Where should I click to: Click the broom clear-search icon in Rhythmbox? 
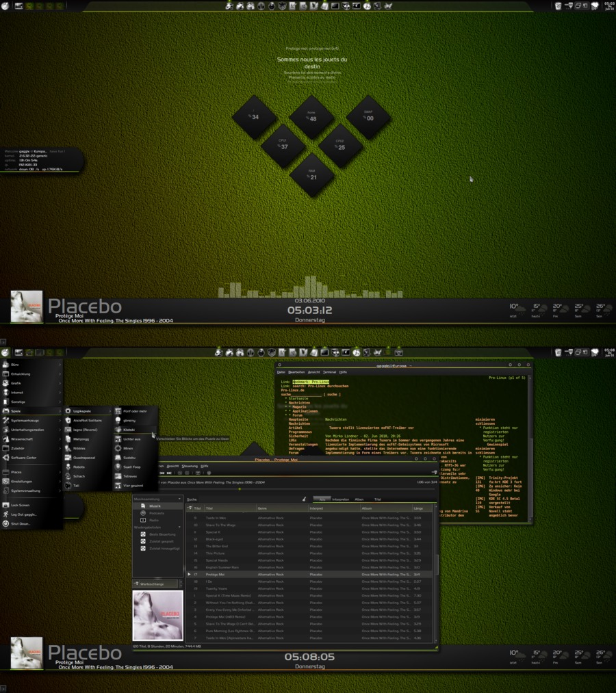304,499
